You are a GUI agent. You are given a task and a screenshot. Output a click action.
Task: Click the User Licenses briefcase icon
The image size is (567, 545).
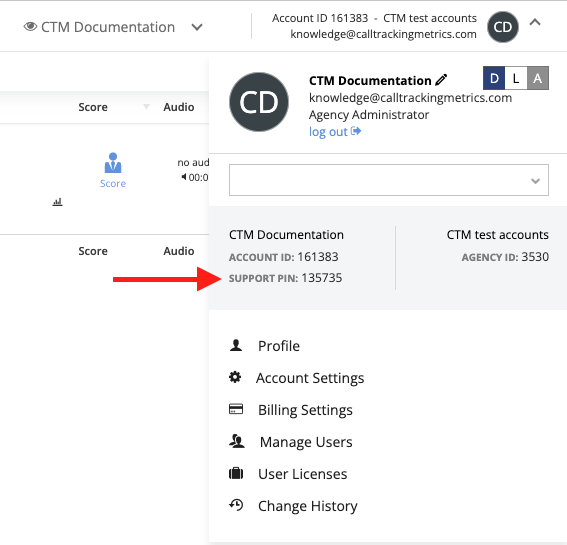pyautogui.click(x=236, y=473)
